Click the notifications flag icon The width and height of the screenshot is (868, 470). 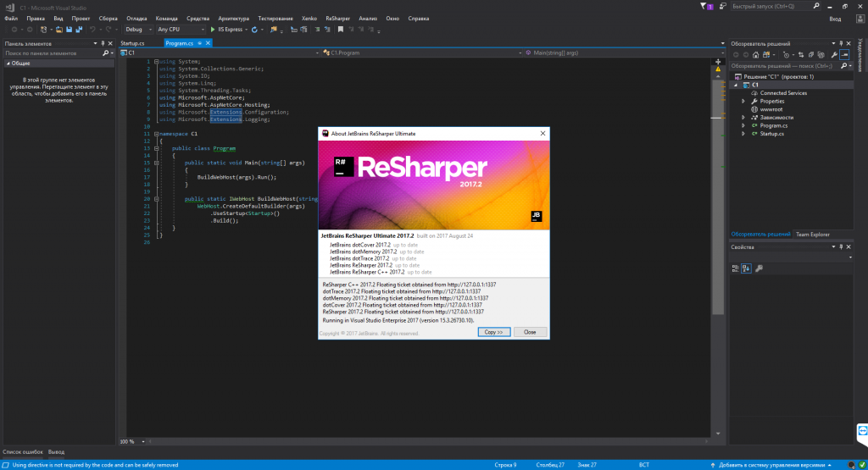706,6
